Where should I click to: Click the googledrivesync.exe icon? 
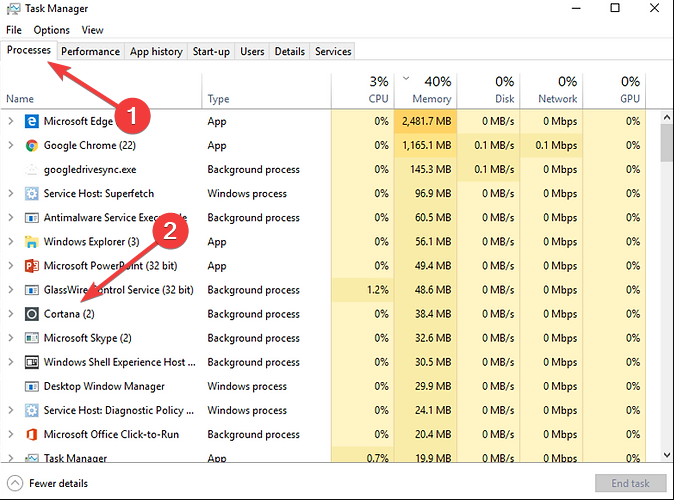click(31, 169)
